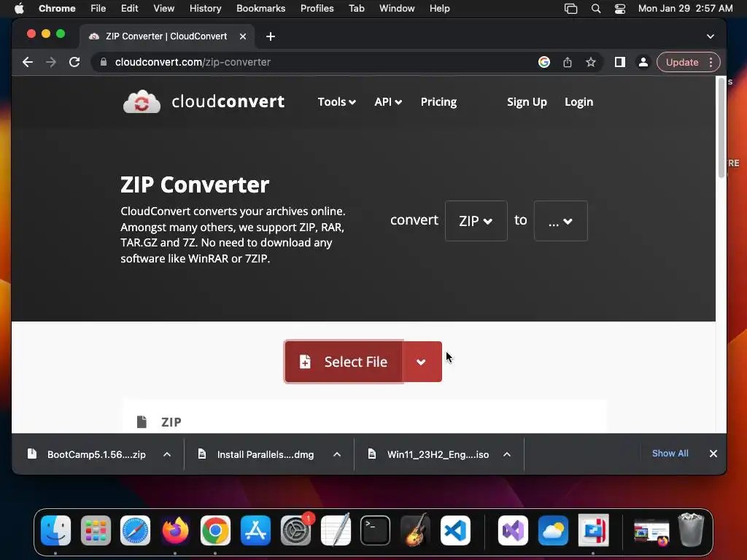Open the blue cloud app in Dock
Image resolution: width=747 pixels, height=560 pixels.
[553, 530]
